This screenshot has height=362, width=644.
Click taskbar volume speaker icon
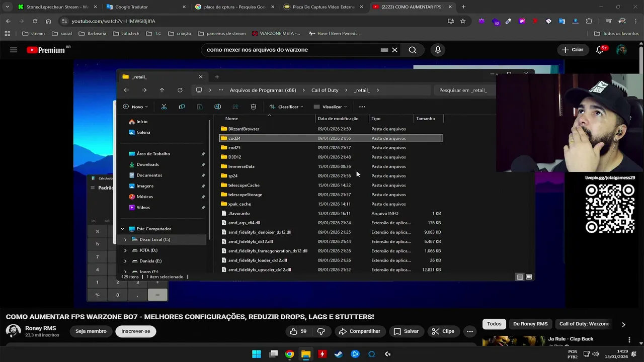(x=596, y=354)
